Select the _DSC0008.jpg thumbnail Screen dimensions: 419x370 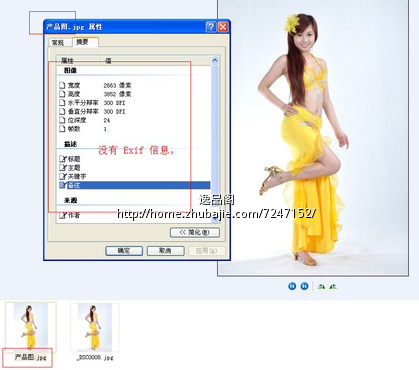pos(95,327)
